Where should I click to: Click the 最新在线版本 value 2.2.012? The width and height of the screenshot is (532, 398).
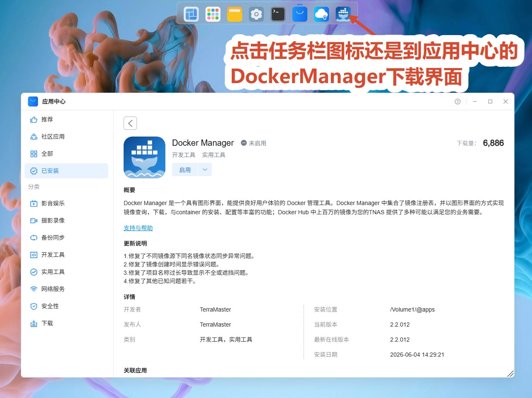pyautogui.click(x=400, y=340)
